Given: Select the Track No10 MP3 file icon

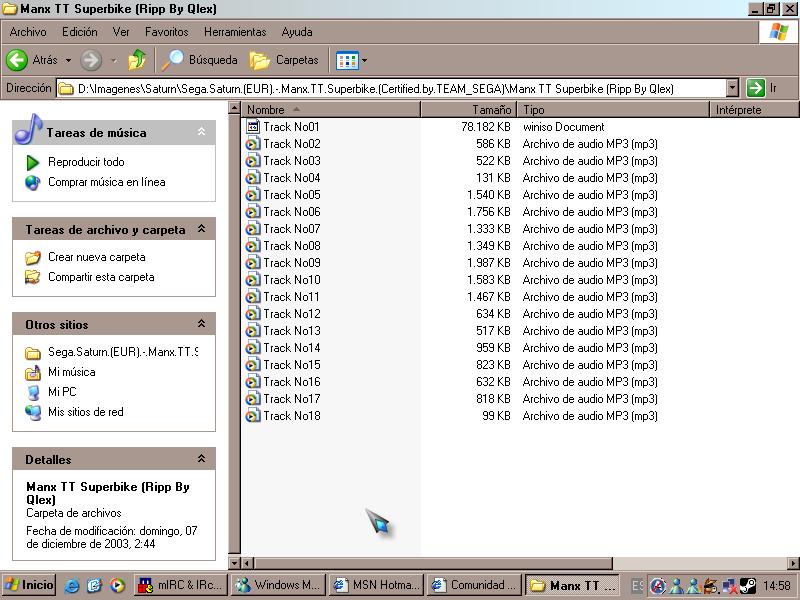Looking at the screenshot, I should (x=253, y=280).
